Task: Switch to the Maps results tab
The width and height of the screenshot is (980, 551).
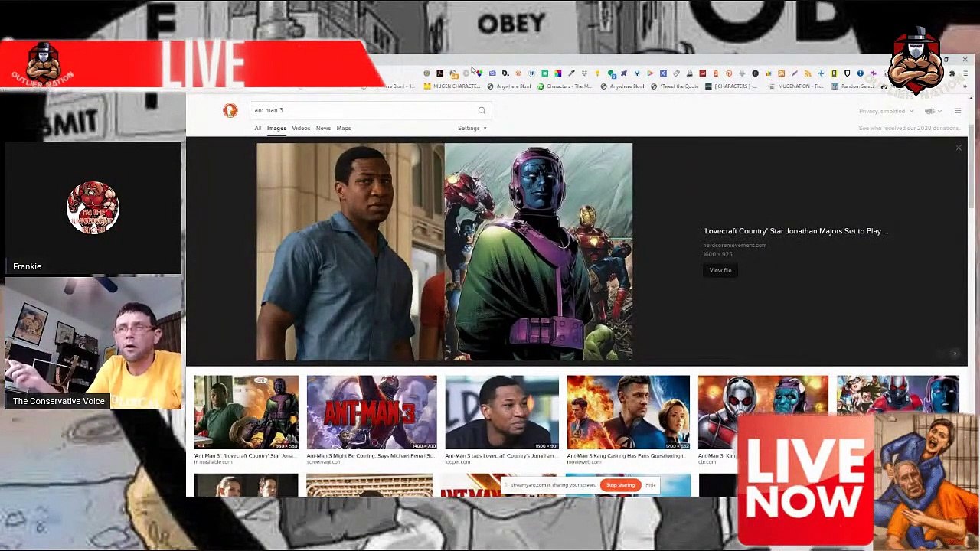Action: point(344,128)
